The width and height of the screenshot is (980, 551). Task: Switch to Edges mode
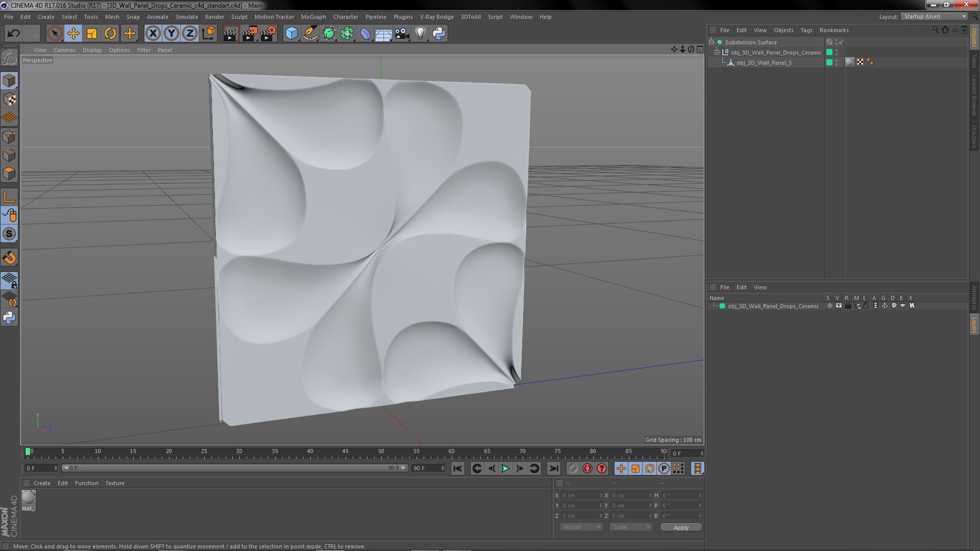(9, 155)
